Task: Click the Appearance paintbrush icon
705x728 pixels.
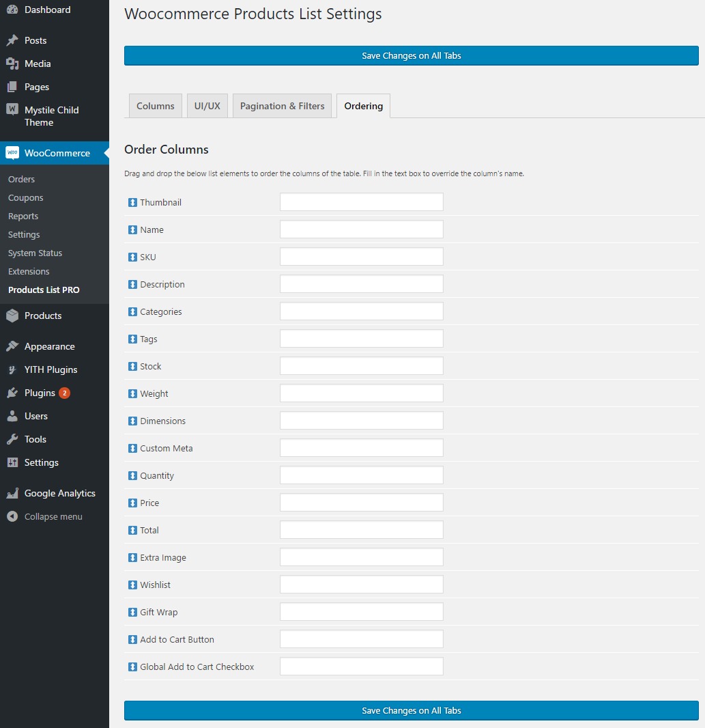Action: tap(12, 346)
